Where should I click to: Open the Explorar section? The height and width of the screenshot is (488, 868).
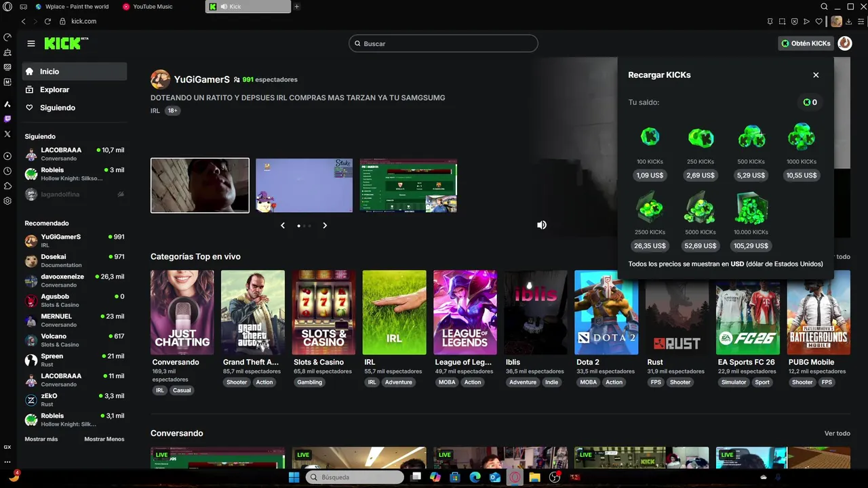point(75,89)
